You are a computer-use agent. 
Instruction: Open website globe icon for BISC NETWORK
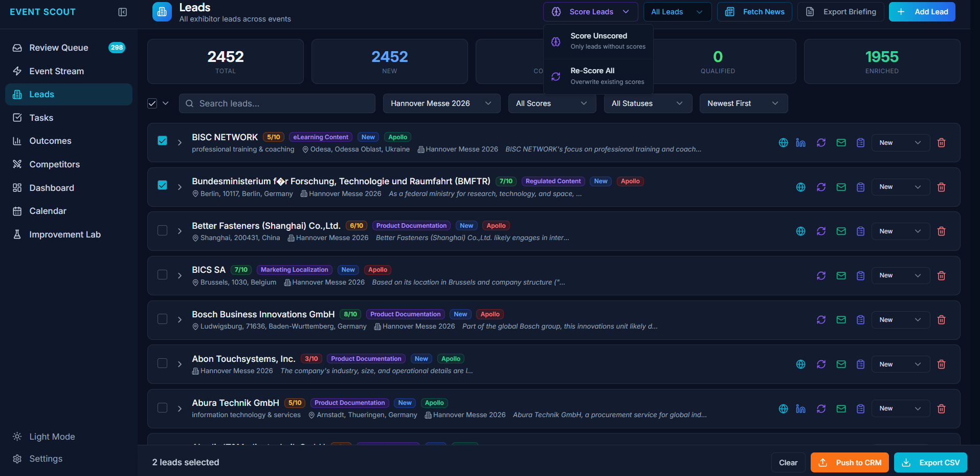pyautogui.click(x=783, y=143)
